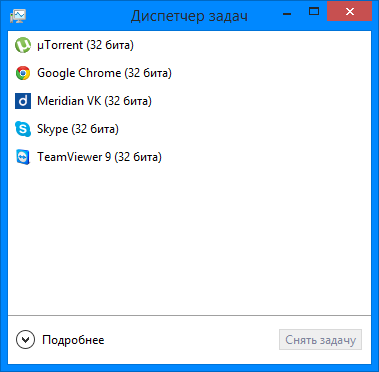Click the Подробнее text label
Screen dimensions: 379x372
point(73,340)
